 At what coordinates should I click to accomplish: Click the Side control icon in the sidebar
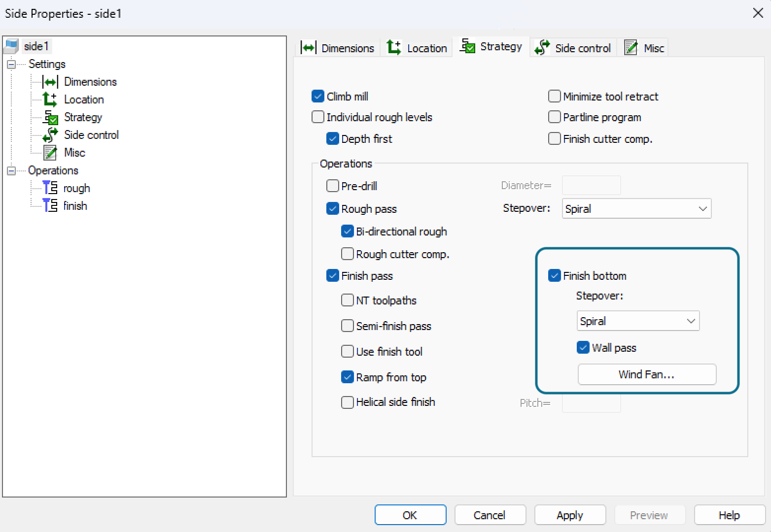pos(50,135)
